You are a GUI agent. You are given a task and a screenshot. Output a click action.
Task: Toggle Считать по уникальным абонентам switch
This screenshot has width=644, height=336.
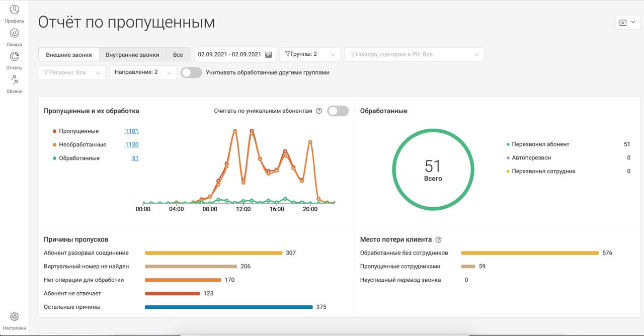click(x=338, y=111)
